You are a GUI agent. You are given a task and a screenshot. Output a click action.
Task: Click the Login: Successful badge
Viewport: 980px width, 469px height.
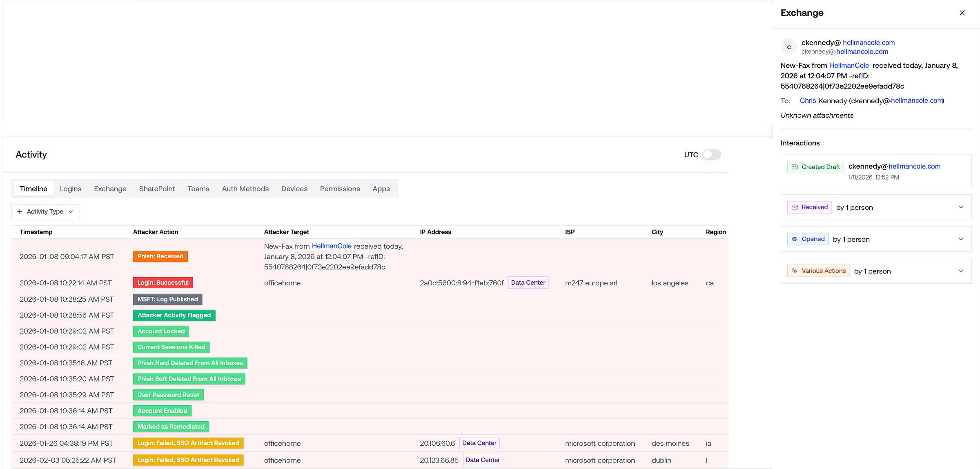pyautogui.click(x=163, y=282)
